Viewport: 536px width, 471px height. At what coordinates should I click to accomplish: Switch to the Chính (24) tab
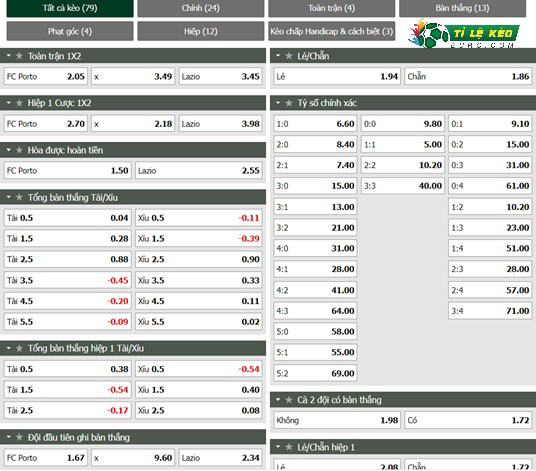201,8
